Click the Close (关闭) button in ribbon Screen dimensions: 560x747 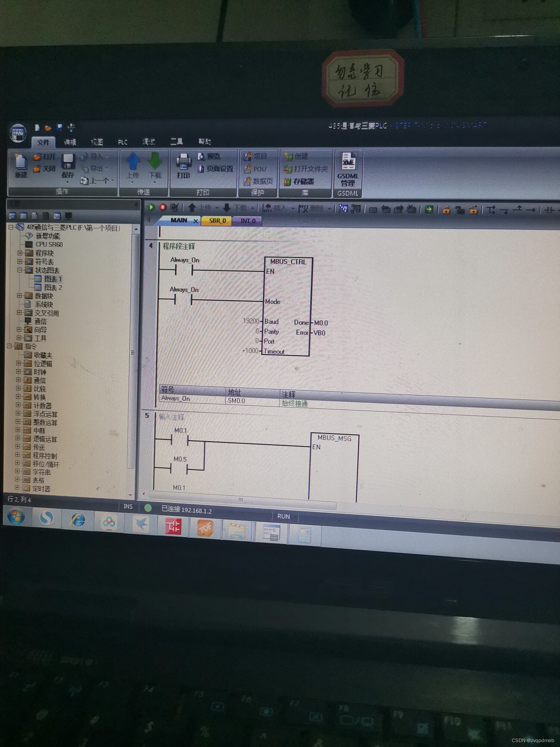(x=44, y=169)
